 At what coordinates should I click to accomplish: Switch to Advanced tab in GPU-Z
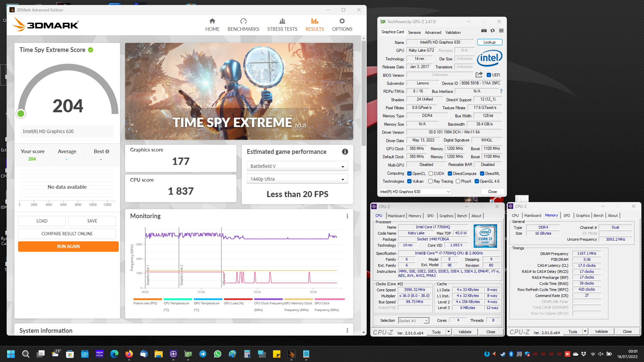tap(433, 33)
